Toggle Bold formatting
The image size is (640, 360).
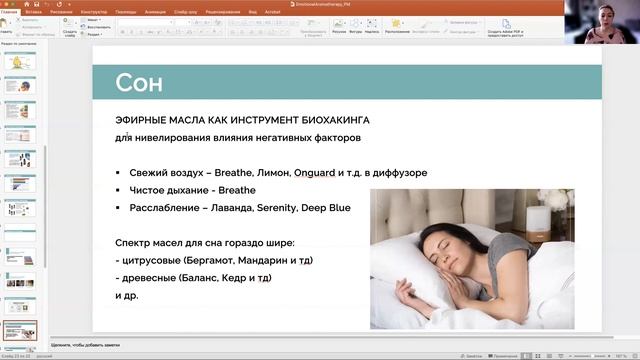point(123,32)
